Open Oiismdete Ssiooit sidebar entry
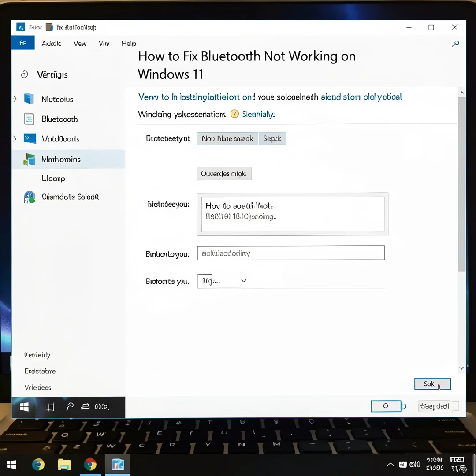Viewport: 476px width, 476px height. (70, 197)
